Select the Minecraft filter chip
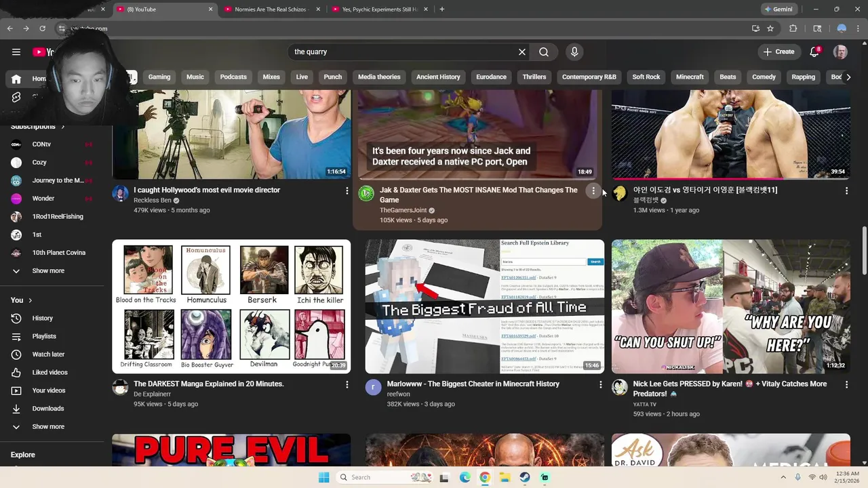This screenshot has height=488, width=868. click(690, 77)
